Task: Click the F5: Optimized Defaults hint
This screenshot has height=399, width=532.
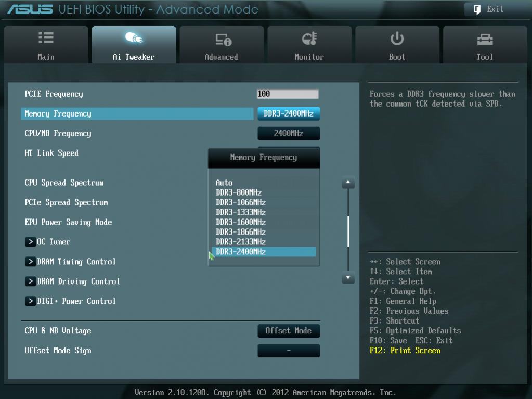Action: pyautogui.click(x=416, y=331)
